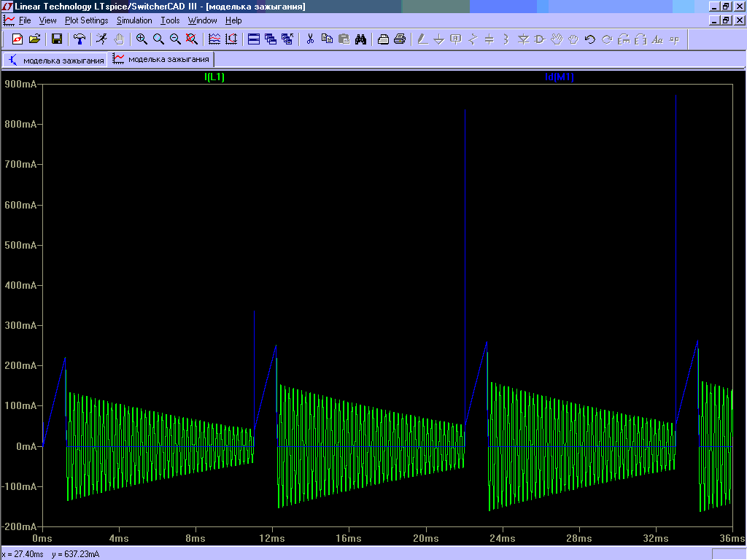Image resolution: width=747 pixels, height=560 pixels.
Task: Click the New Schematic icon
Action: click(18, 39)
